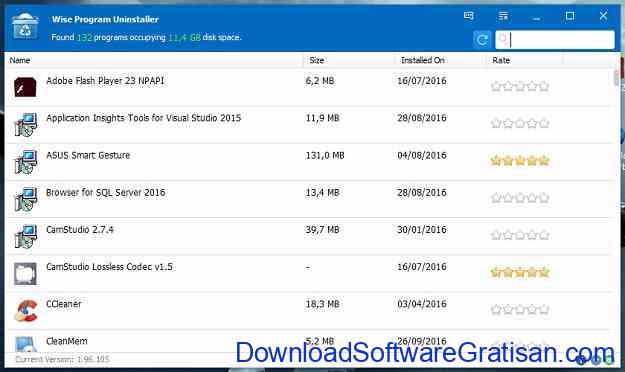Image resolution: width=625 pixels, height=372 pixels.
Task: Click the 6,2 MB size cell
Action: [320, 81]
